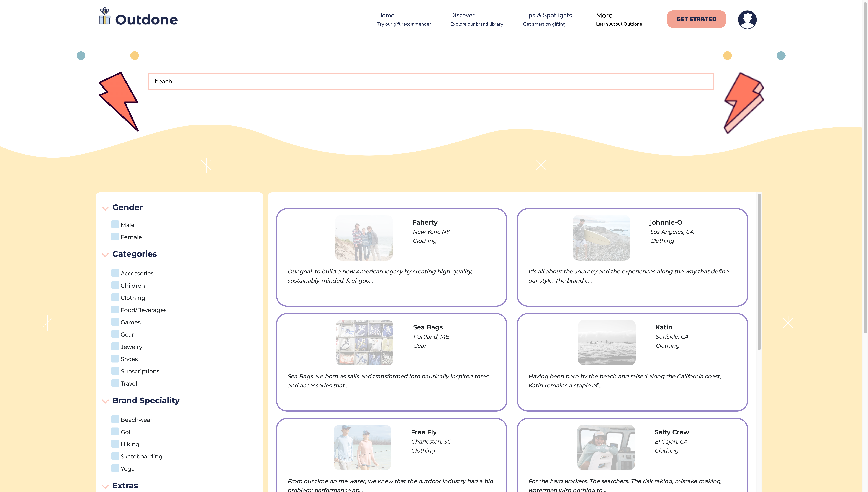
Task: Click the beach search input field
Action: (431, 81)
